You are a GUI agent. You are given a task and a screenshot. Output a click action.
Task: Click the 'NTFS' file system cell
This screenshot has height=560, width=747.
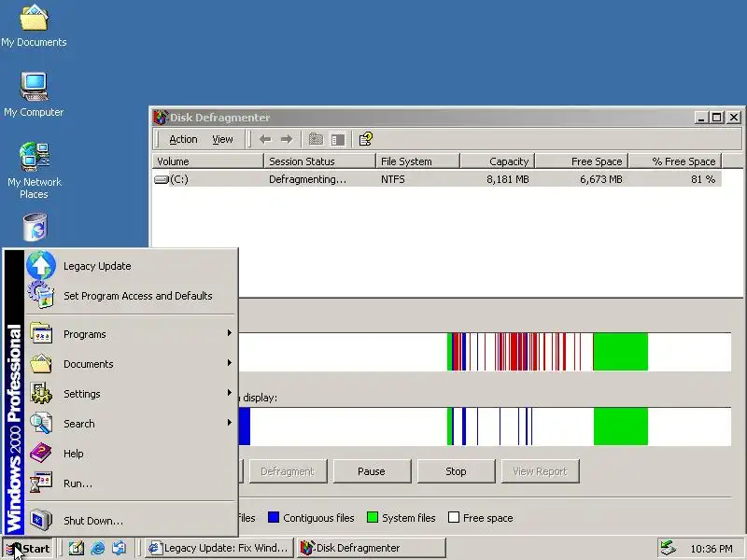pyautogui.click(x=393, y=179)
